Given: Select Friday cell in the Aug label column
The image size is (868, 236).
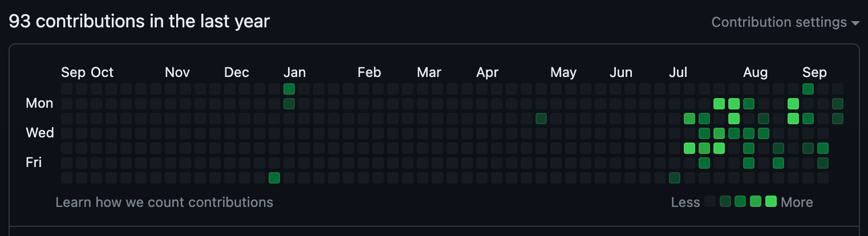Looking at the screenshot, I should [749, 163].
